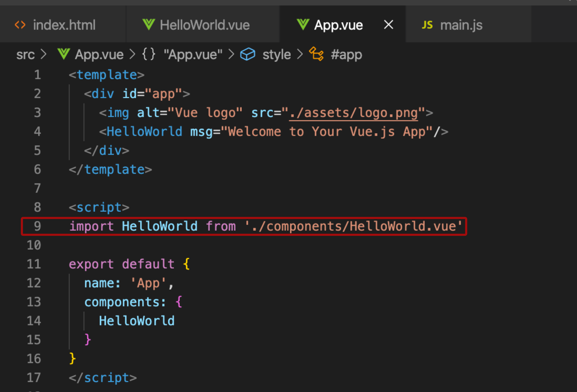Open the #app breadcrumb dropdown
Image resolution: width=577 pixels, height=392 pixels.
[346, 54]
